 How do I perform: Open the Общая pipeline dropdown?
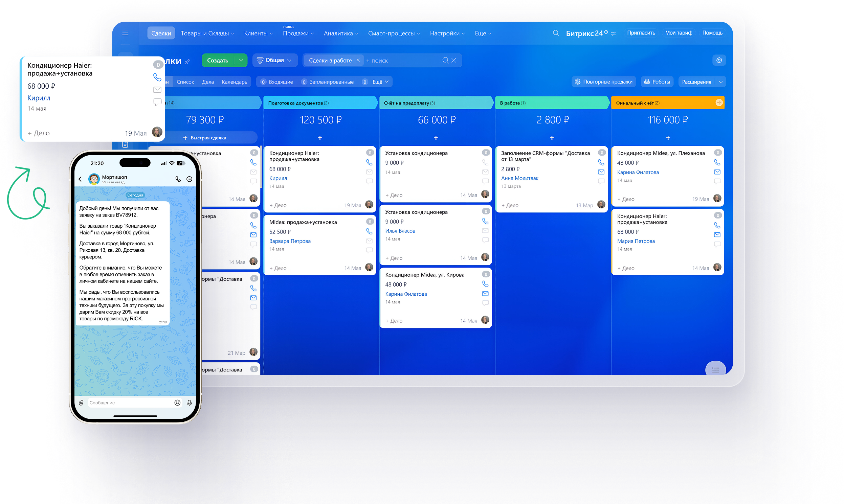tap(275, 60)
